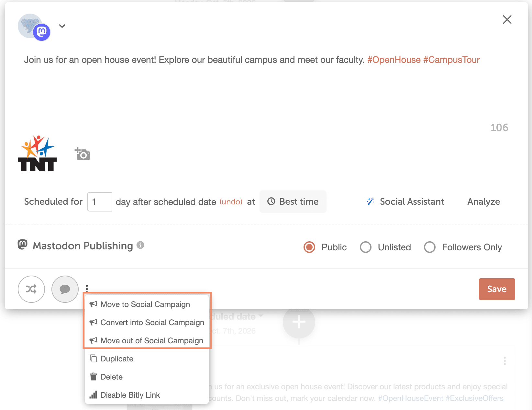
Task: Select Followers Only visibility option
Action: click(430, 247)
